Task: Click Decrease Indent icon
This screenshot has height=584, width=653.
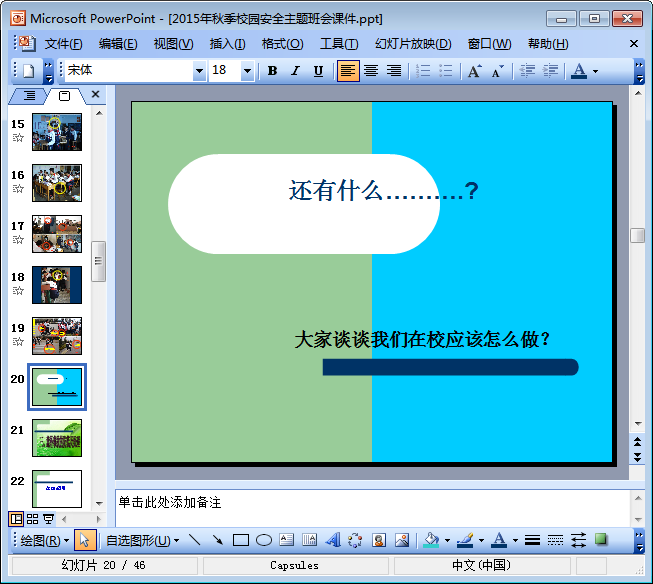Action: [527, 71]
